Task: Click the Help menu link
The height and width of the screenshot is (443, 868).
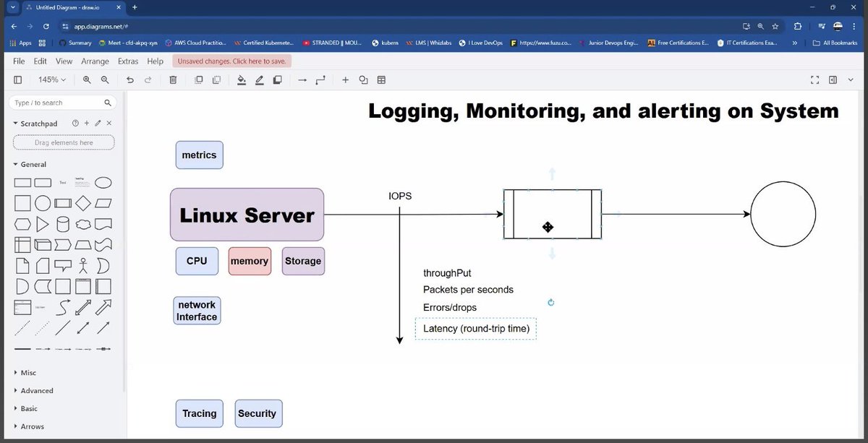Action: coord(155,61)
